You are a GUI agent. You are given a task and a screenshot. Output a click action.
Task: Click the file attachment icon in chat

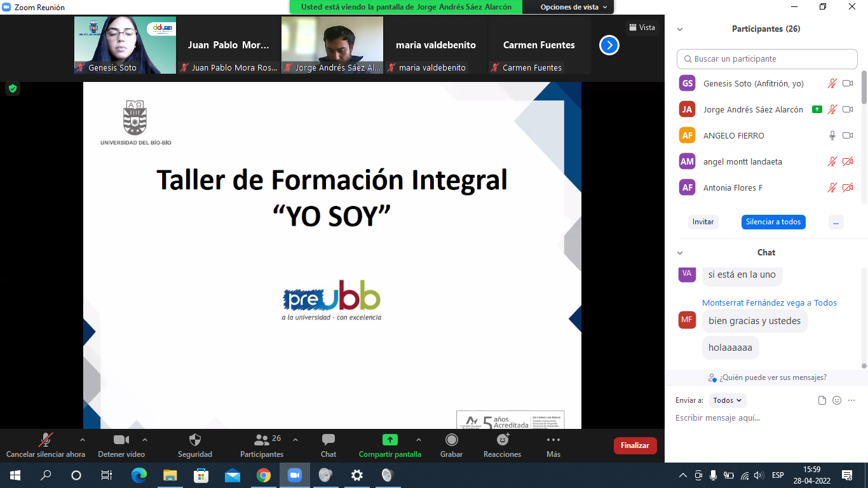pyautogui.click(x=822, y=400)
